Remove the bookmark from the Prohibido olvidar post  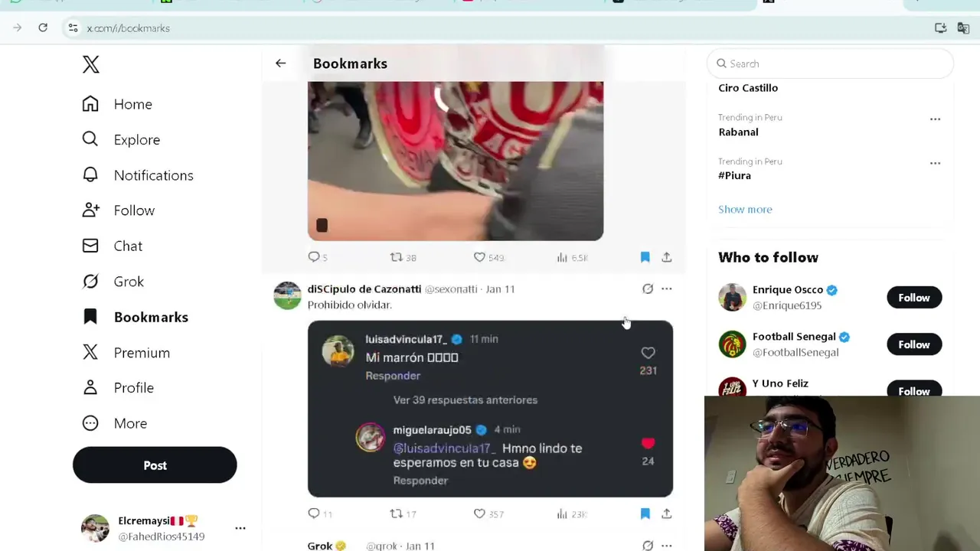645,514
